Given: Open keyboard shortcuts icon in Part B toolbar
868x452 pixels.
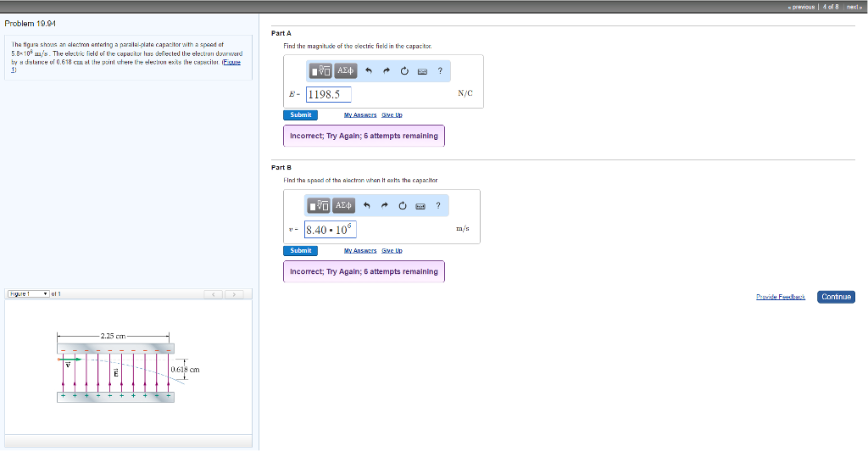Looking at the screenshot, I should [x=420, y=206].
